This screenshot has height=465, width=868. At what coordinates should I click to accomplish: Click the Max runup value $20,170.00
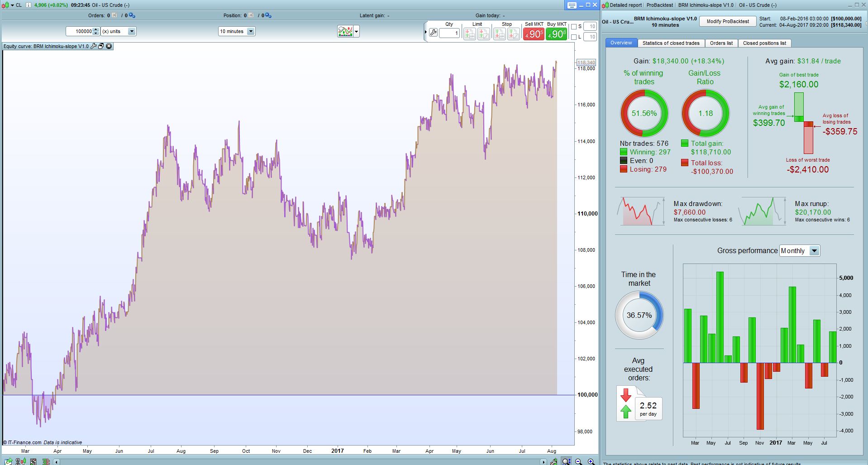[813, 212]
